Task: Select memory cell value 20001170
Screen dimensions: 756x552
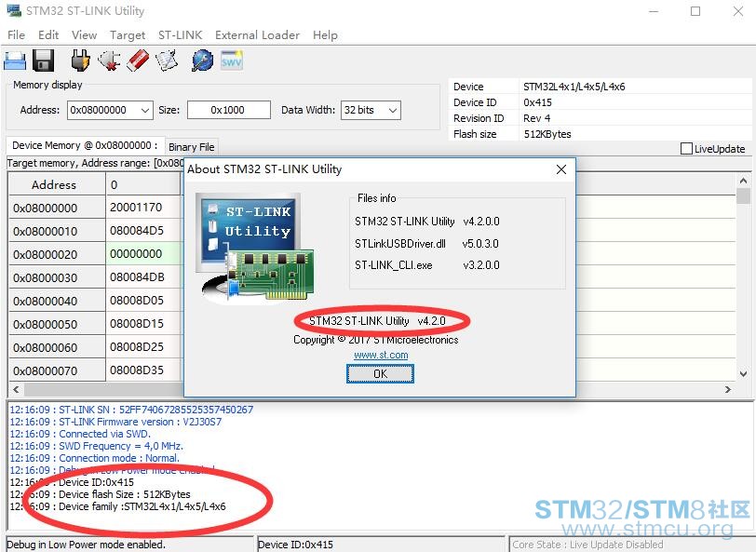Action: click(143, 208)
